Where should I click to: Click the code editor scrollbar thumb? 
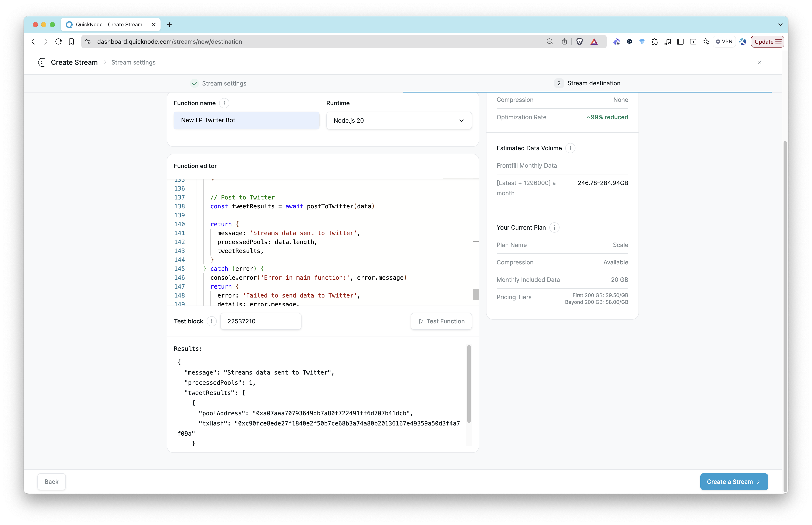(475, 294)
